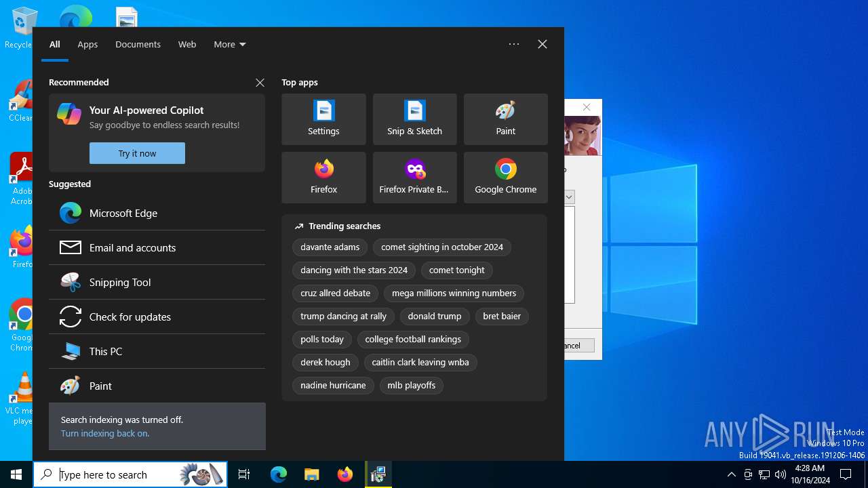Switch to the active installer taskbar app
The width and height of the screenshot is (868, 488).
(378, 474)
